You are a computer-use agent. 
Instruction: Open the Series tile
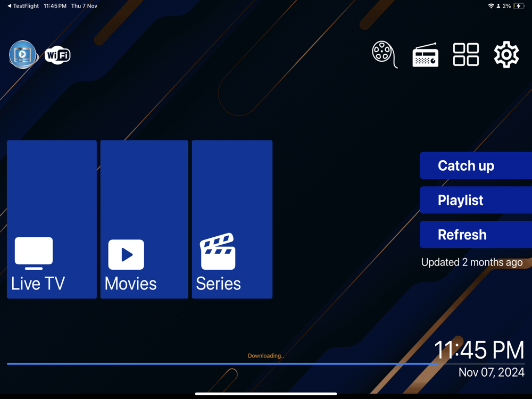click(x=232, y=219)
